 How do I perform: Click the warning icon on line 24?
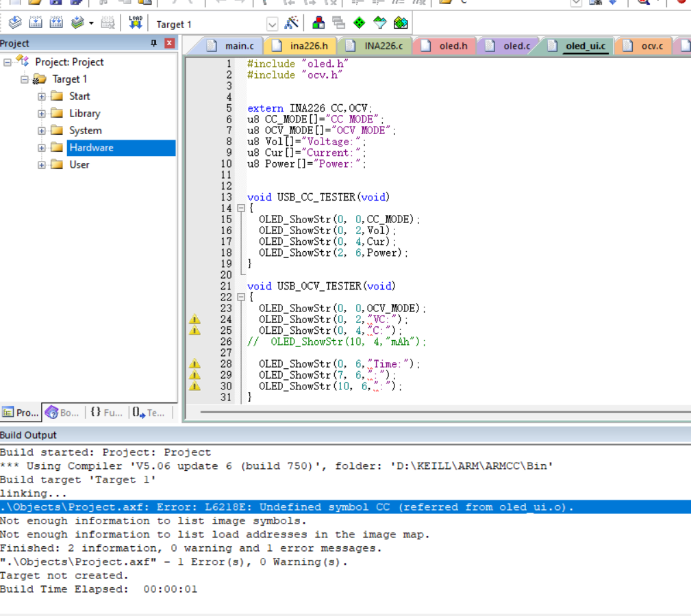point(194,320)
